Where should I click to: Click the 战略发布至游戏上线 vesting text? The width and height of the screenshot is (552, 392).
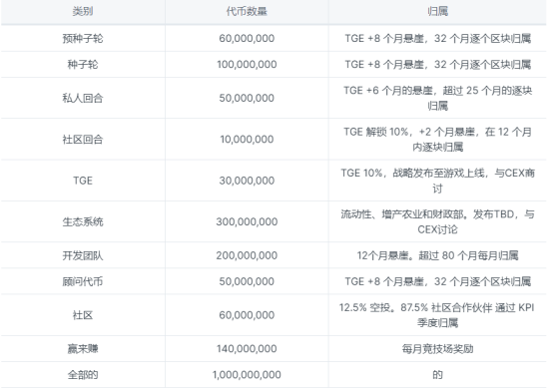[x=438, y=181]
